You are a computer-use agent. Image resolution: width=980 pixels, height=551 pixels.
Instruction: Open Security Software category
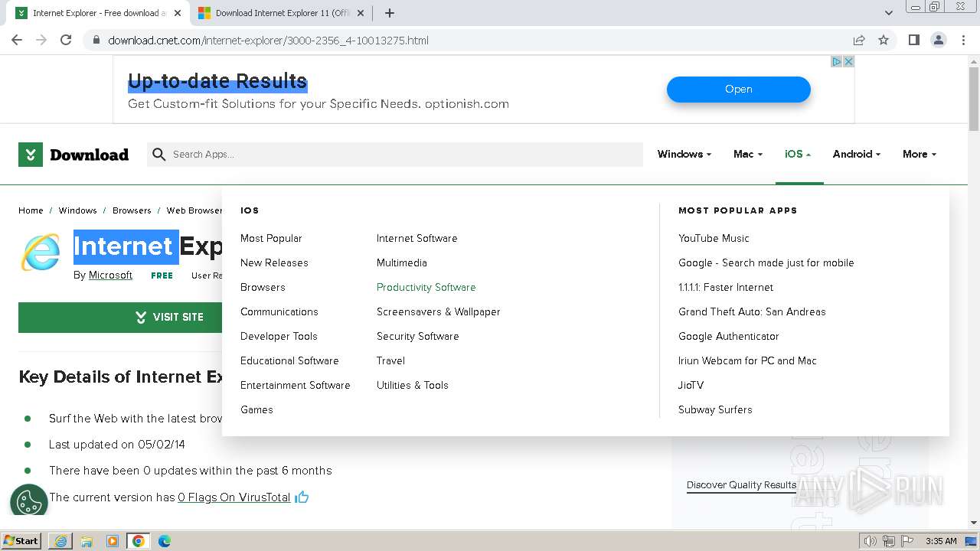(x=417, y=336)
